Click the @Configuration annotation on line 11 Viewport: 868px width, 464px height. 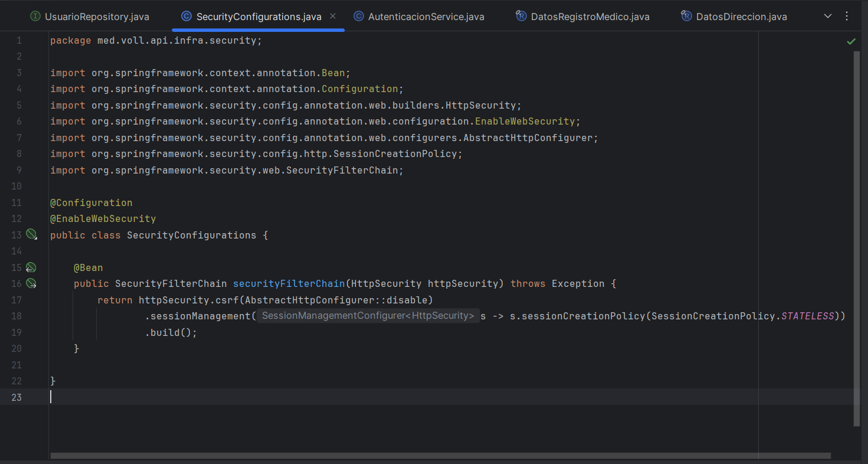(x=91, y=202)
